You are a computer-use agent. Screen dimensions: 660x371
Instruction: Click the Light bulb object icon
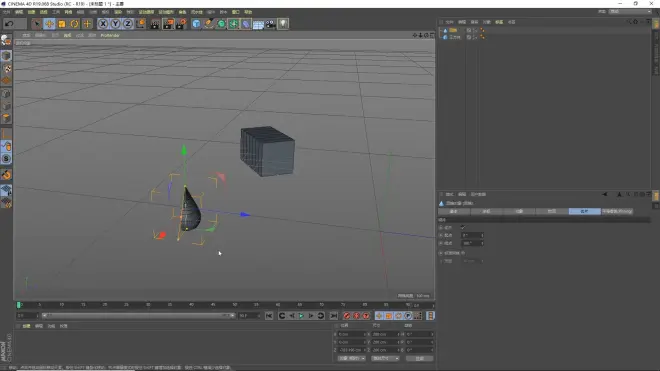pyautogui.click(x=283, y=24)
